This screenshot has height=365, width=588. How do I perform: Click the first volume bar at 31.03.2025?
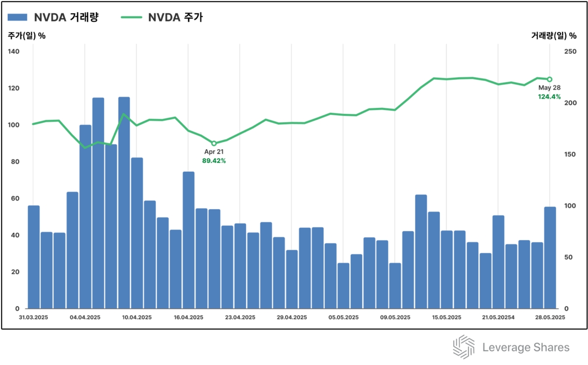pyautogui.click(x=33, y=257)
